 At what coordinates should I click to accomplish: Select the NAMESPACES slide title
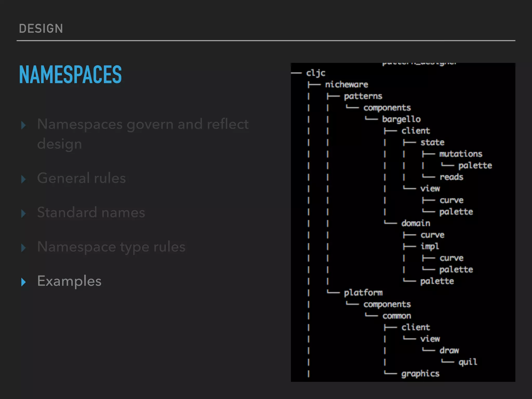(x=70, y=75)
